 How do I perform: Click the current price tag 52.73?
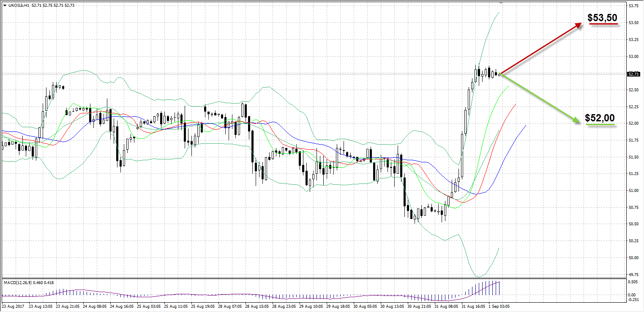pos(633,74)
